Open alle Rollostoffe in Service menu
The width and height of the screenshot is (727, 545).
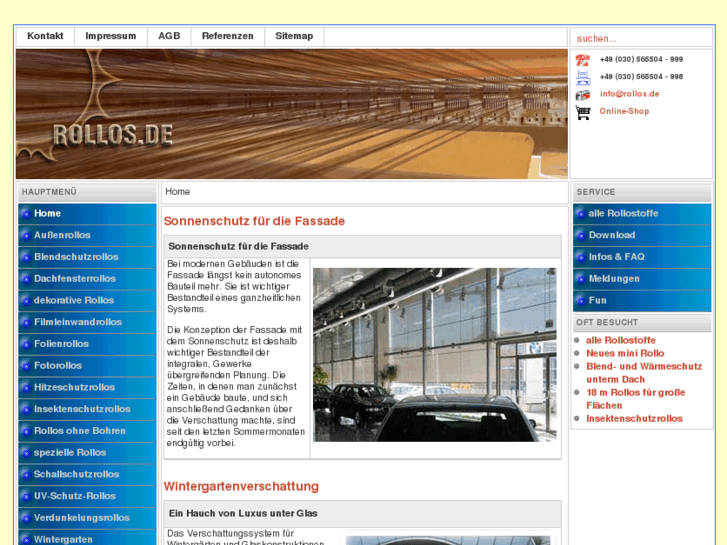coord(642,213)
